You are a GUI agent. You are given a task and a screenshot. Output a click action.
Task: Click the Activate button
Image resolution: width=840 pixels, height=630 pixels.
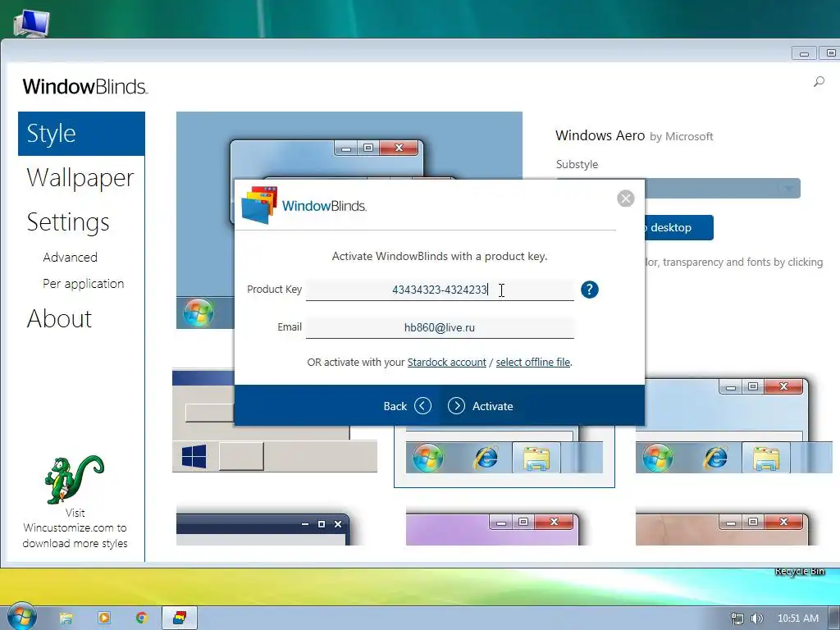coord(481,406)
